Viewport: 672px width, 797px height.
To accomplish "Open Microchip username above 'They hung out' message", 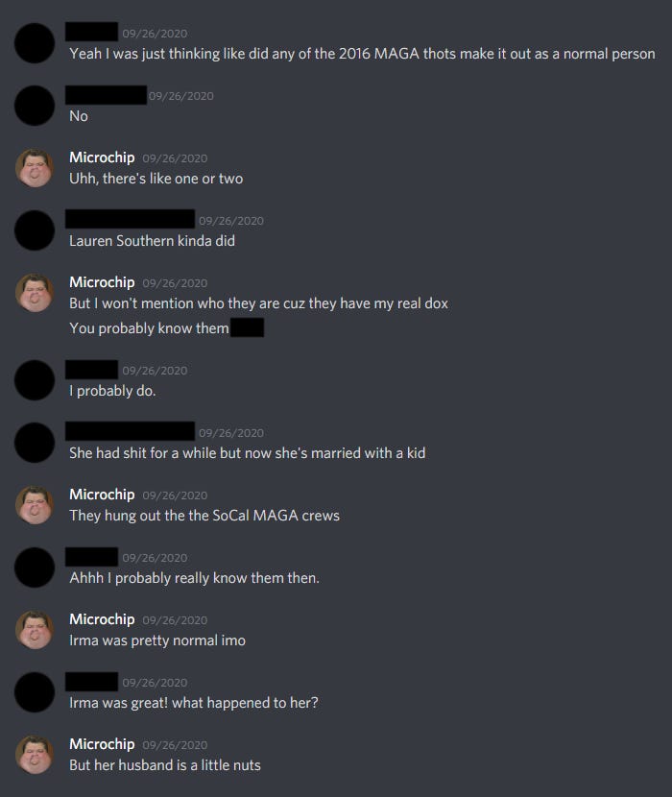I will (102, 495).
